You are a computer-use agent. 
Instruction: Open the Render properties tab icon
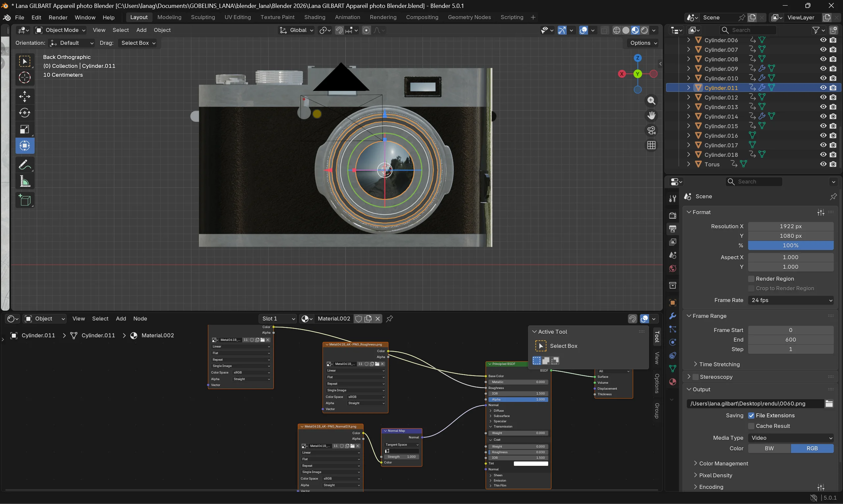tap(672, 215)
